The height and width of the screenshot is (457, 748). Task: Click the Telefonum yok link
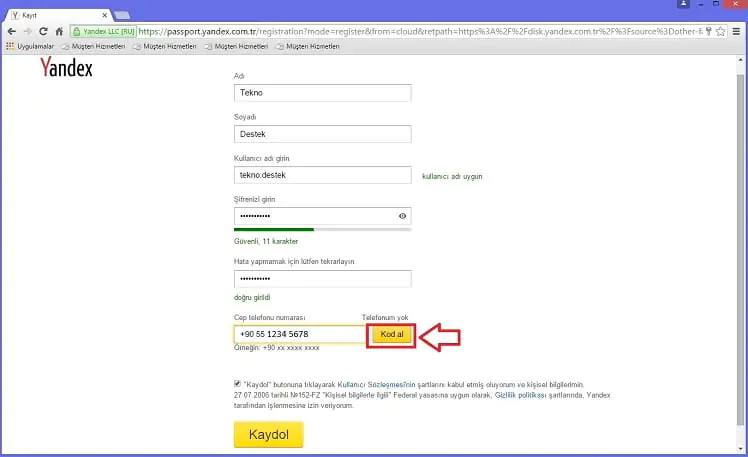click(x=385, y=317)
